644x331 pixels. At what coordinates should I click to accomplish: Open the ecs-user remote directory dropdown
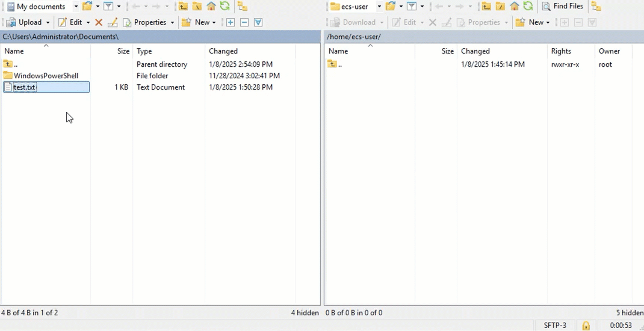(379, 7)
